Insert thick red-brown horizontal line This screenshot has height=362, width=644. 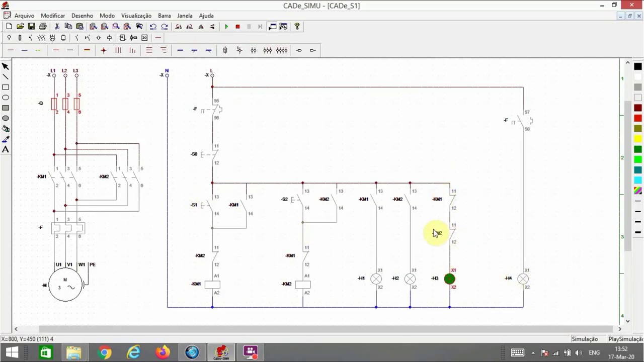point(87,50)
